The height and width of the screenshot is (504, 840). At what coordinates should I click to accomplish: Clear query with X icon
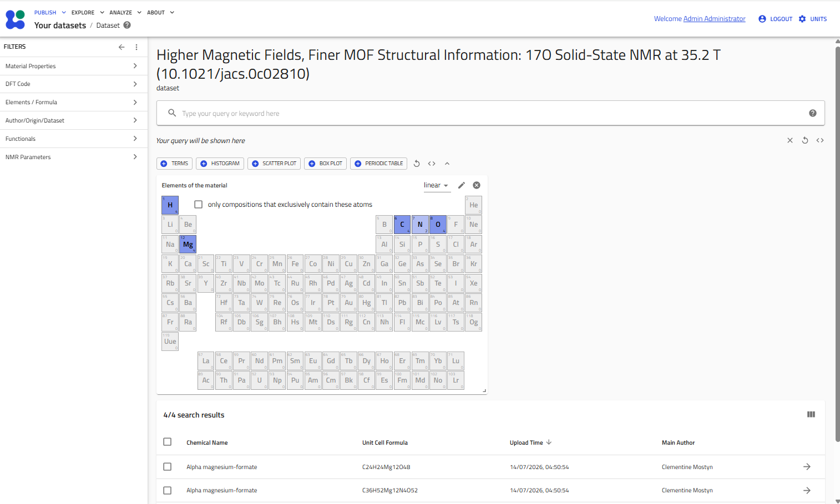(x=790, y=140)
